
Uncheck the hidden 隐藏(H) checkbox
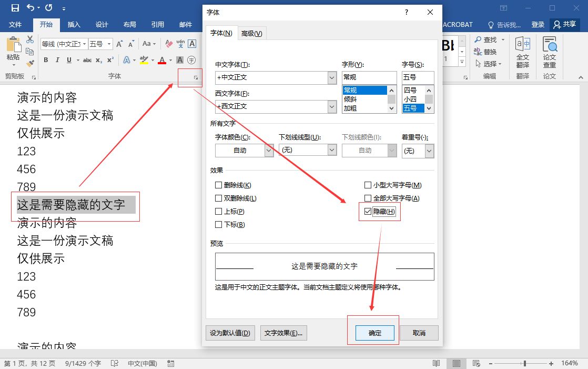tap(368, 212)
